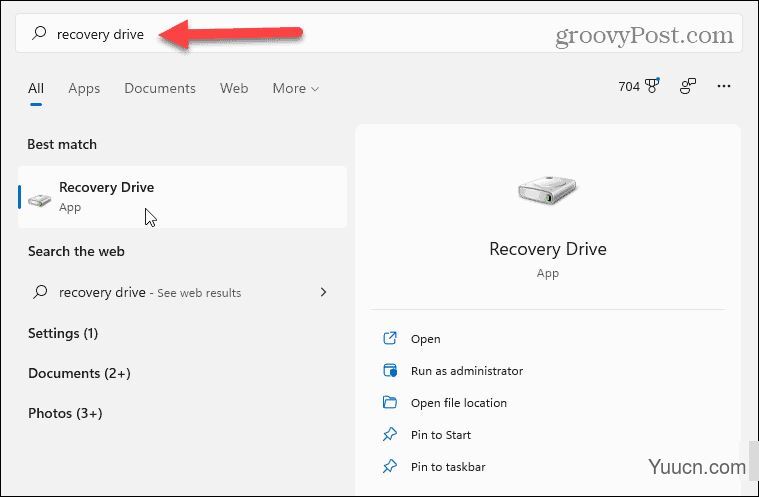Choose Pin to Start
The width and height of the screenshot is (759, 497).
click(440, 435)
